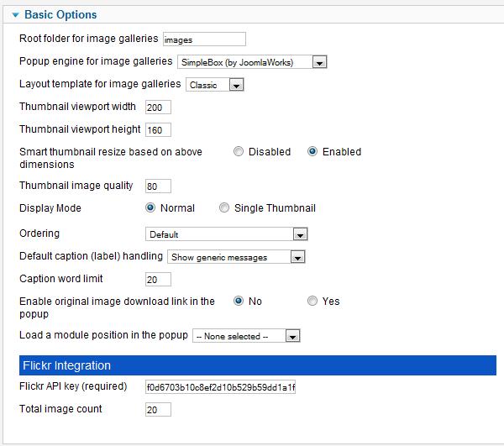504x446 pixels.
Task: Collapse the Basic Options section arrow
Action: [15, 15]
